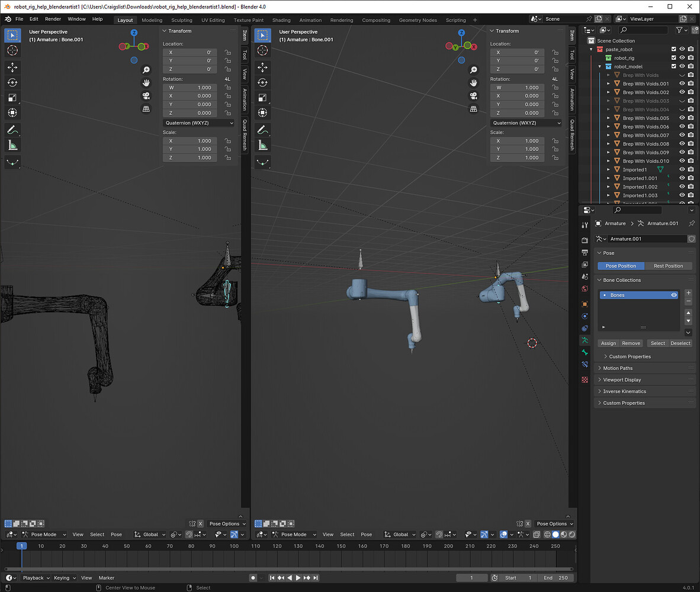The width and height of the screenshot is (700, 592).
Task: Open the Texture properties tab icon
Action: [x=585, y=379]
